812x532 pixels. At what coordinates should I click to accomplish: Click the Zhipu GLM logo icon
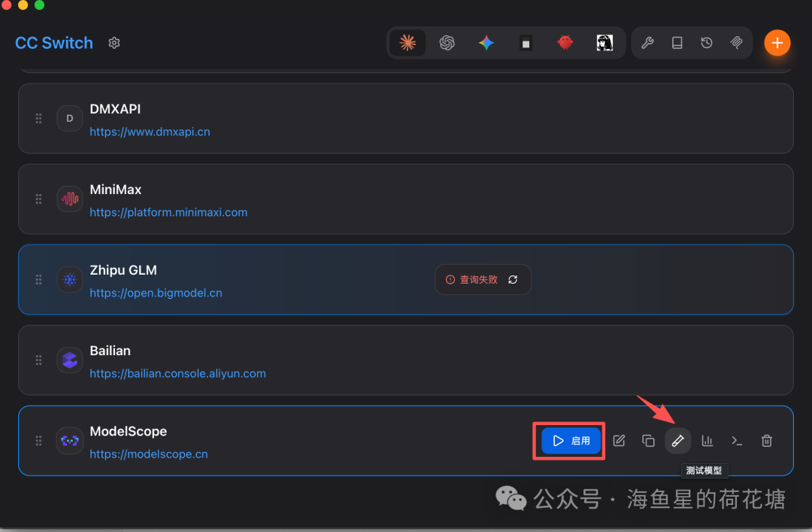(69, 280)
